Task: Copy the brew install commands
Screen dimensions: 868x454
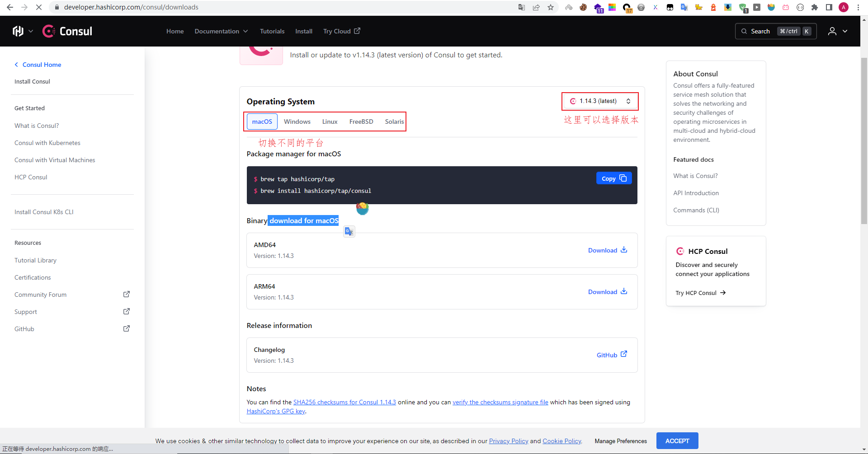Action: click(614, 178)
